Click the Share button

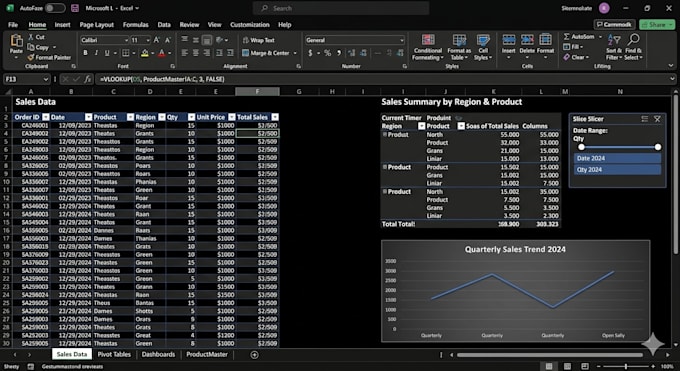657,25
